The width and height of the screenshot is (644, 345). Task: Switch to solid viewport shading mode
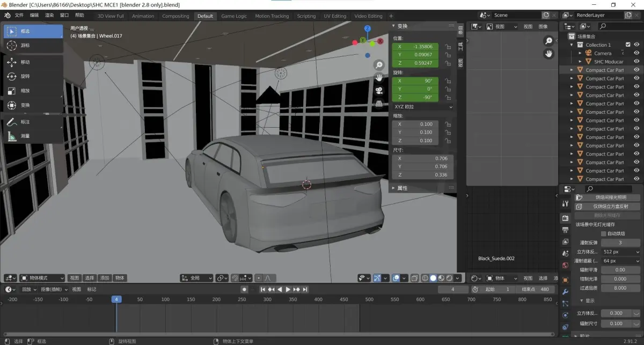433,278
